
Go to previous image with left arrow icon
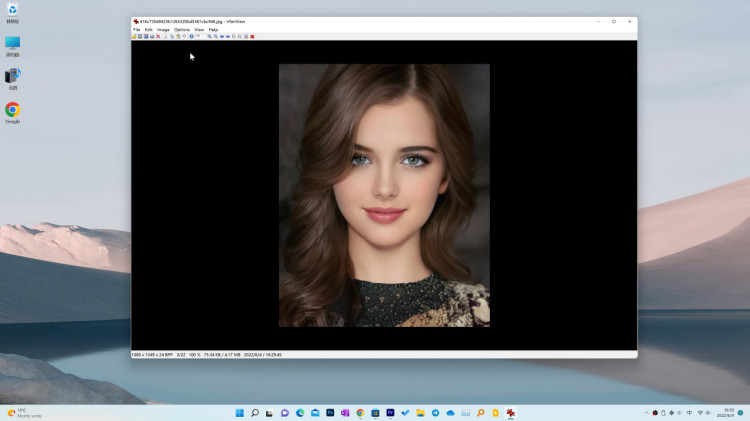(221, 36)
